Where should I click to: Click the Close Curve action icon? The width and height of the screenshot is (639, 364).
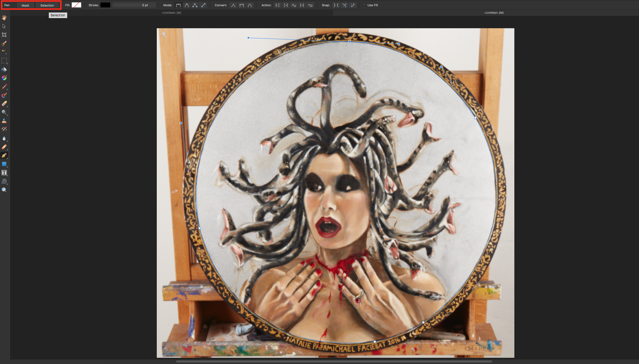(x=286, y=5)
